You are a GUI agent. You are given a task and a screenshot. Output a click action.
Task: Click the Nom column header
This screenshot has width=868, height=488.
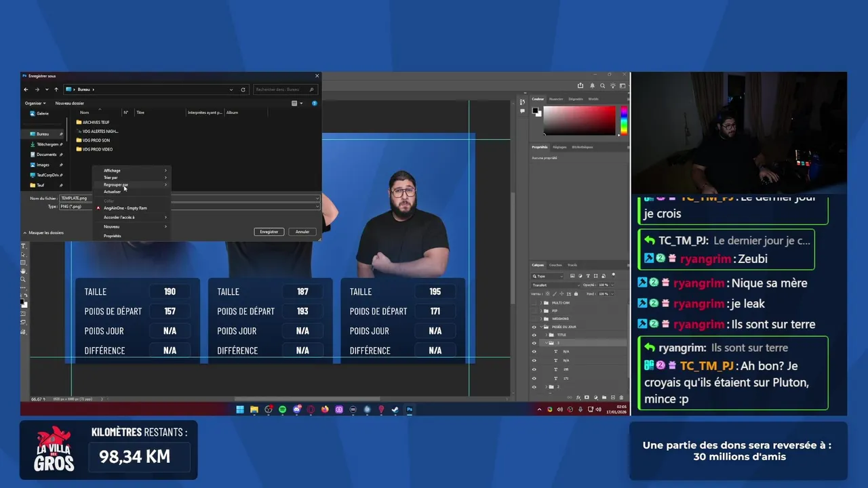tap(84, 113)
